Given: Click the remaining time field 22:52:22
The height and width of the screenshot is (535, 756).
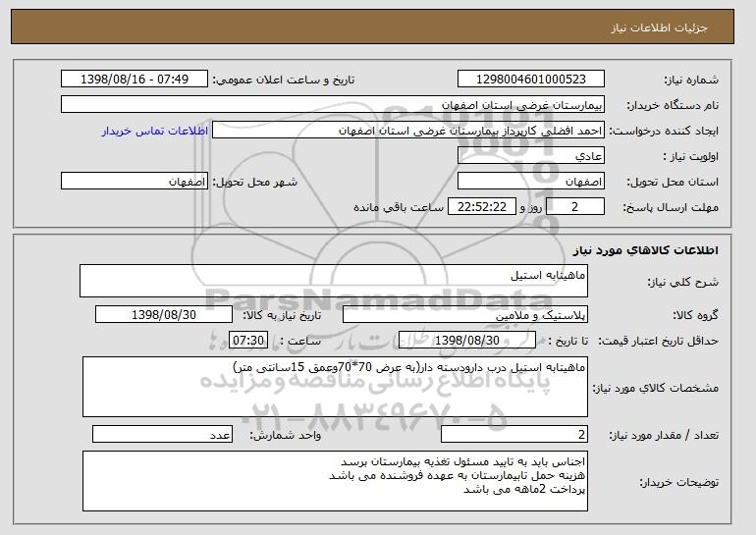Looking at the screenshot, I should [x=482, y=207].
